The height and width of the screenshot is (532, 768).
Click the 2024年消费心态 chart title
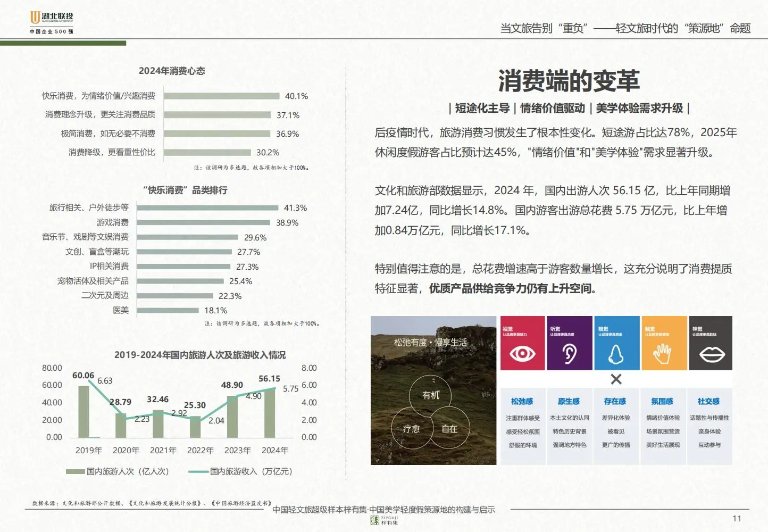click(172, 71)
